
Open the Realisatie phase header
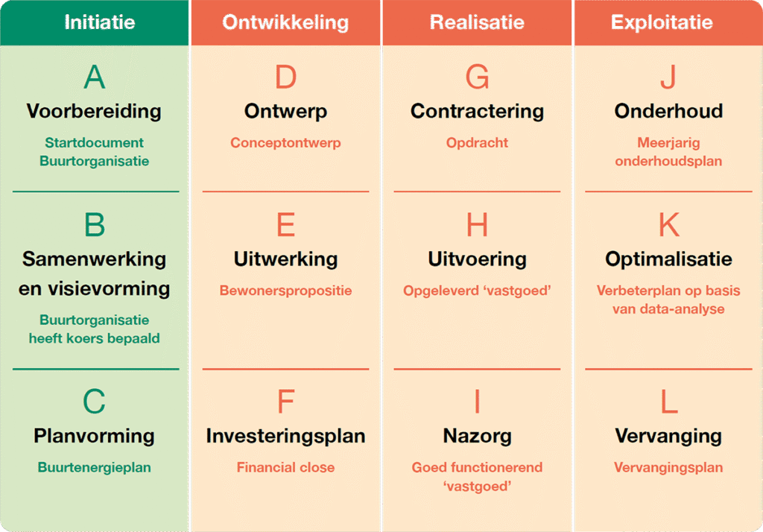tap(477, 22)
